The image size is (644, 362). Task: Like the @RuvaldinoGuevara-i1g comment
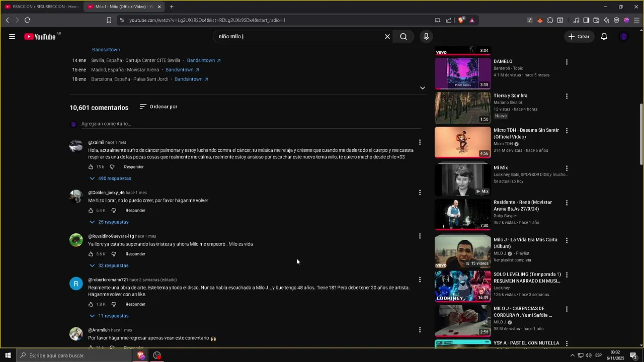pyautogui.click(x=91, y=254)
